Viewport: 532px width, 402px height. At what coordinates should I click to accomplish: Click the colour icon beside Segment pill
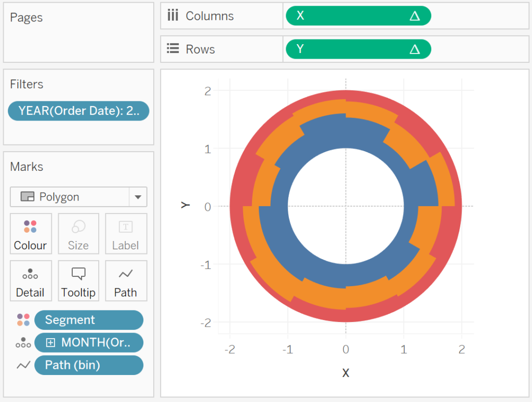coord(23,320)
